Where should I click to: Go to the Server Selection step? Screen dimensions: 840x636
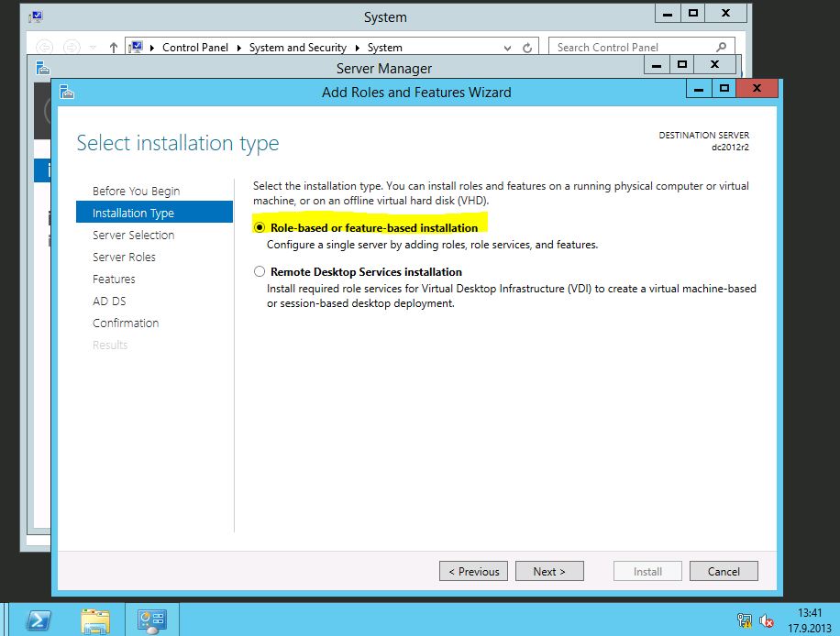click(x=133, y=235)
